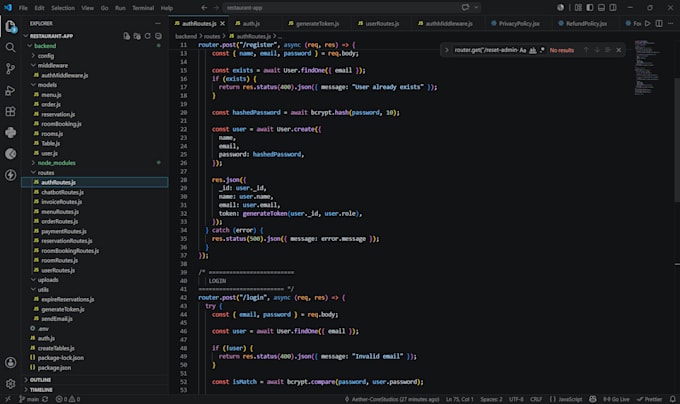Click Prettier in status bar
This screenshot has height=404, width=680.
coord(649,399)
